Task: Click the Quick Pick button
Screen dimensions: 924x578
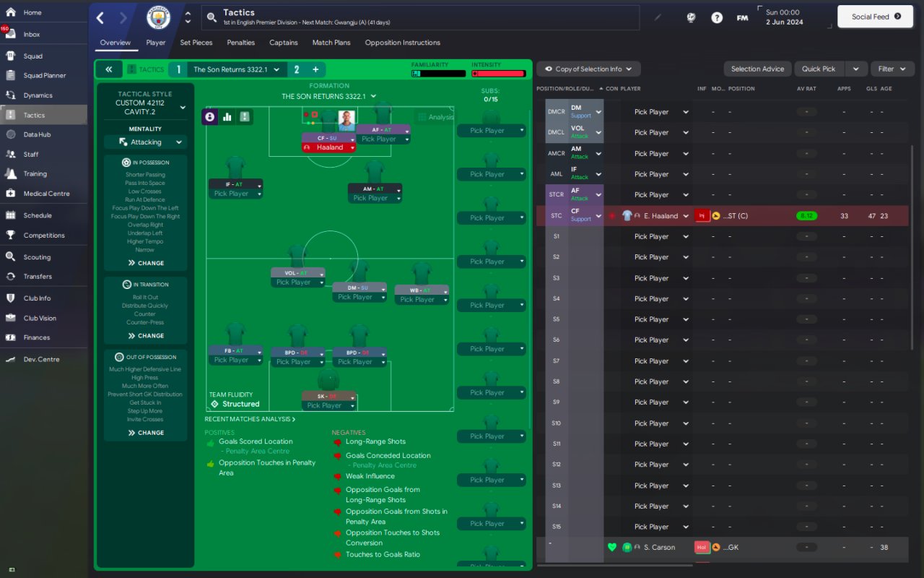Action: click(x=819, y=69)
